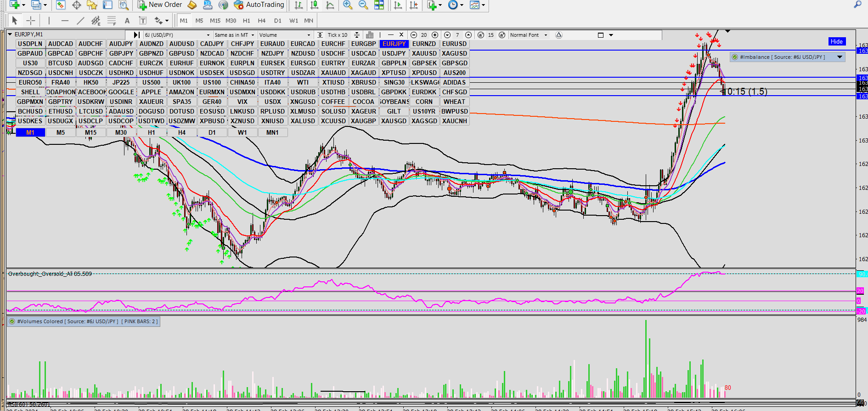868x411 pixels.
Task: Increase the value 20 with plus stepper
Action: [x=435, y=35]
